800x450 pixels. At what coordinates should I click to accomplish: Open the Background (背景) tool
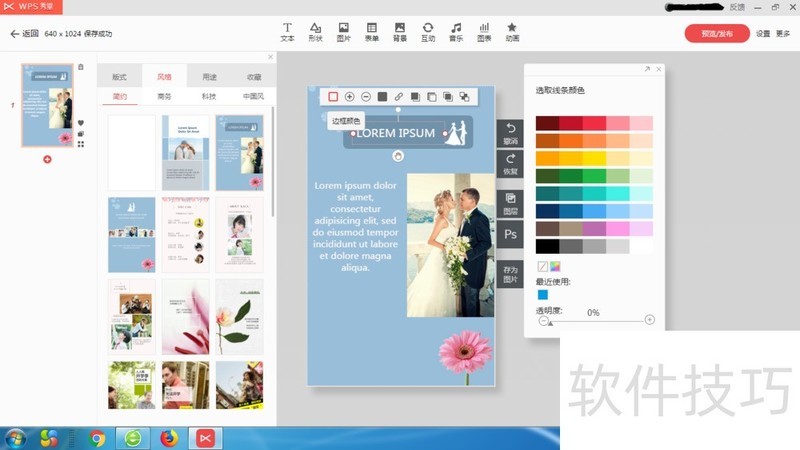coord(399,32)
